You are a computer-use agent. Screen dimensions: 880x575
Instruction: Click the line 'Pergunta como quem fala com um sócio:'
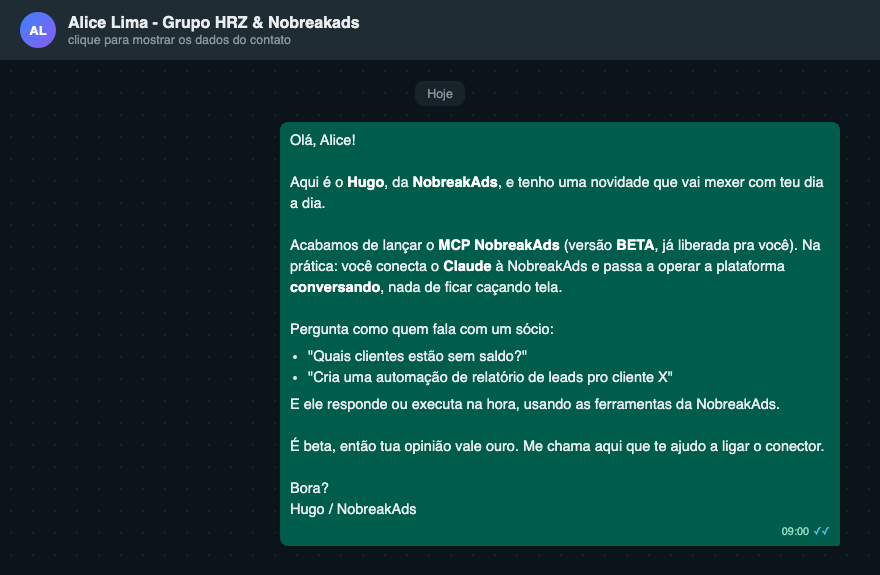[421, 329]
